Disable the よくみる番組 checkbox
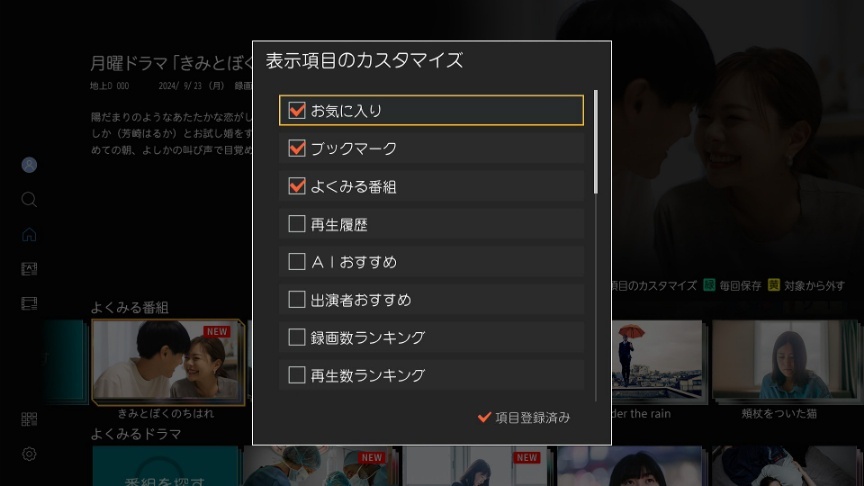The height and width of the screenshot is (486, 864). coord(297,186)
